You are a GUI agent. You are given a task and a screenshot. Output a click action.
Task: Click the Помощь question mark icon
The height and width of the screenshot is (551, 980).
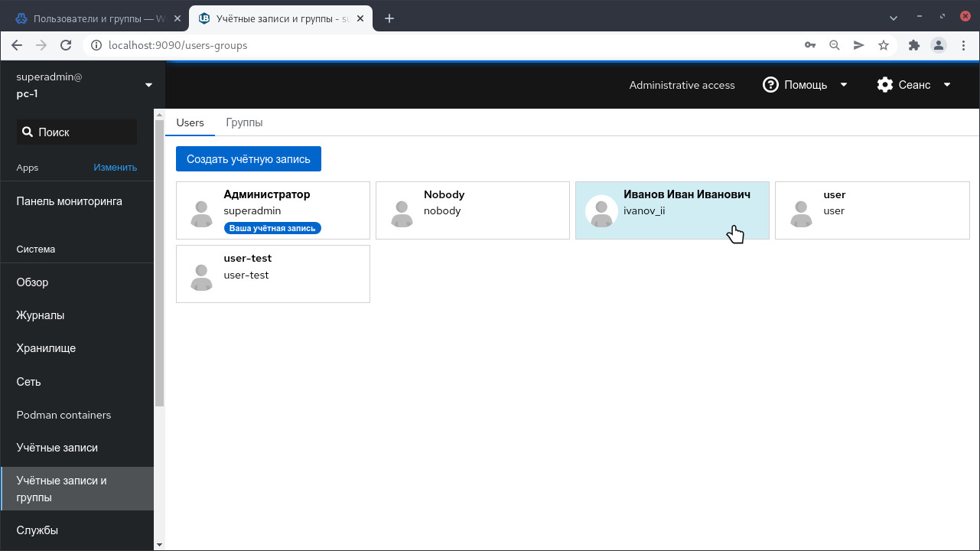click(770, 84)
